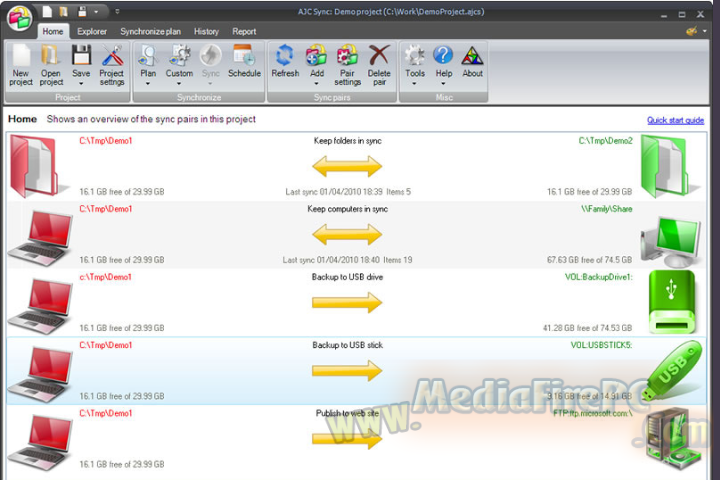Screen dimensions: 720x480
Task: Open the Report tab
Action: (x=244, y=32)
